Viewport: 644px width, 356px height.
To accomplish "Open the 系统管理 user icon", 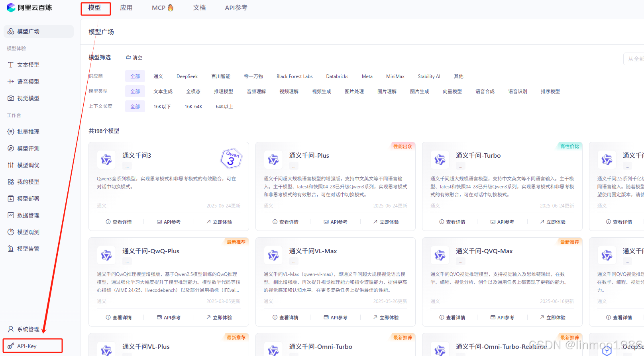I will [11, 329].
